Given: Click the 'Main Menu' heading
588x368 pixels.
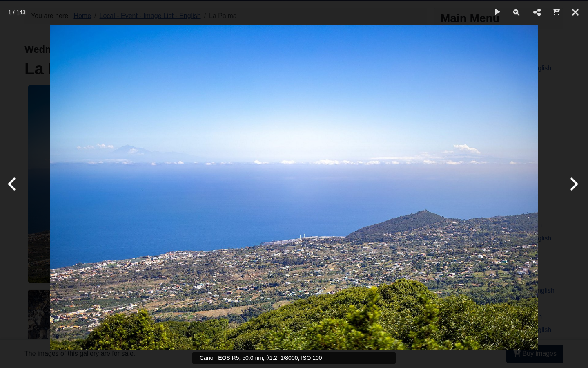Looking at the screenshot, I should pyautogui.click(x=470, y=18).
